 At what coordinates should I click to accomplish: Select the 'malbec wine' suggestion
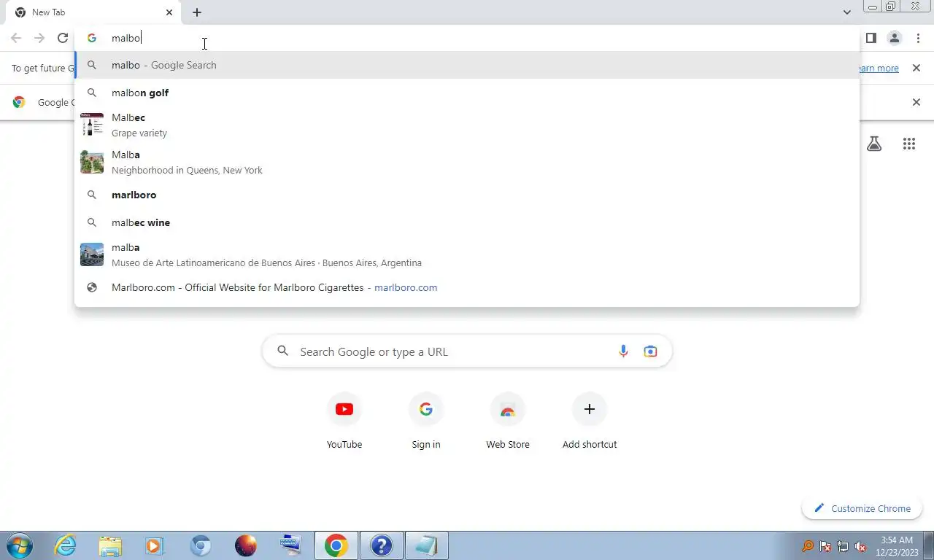coord(467,222)
